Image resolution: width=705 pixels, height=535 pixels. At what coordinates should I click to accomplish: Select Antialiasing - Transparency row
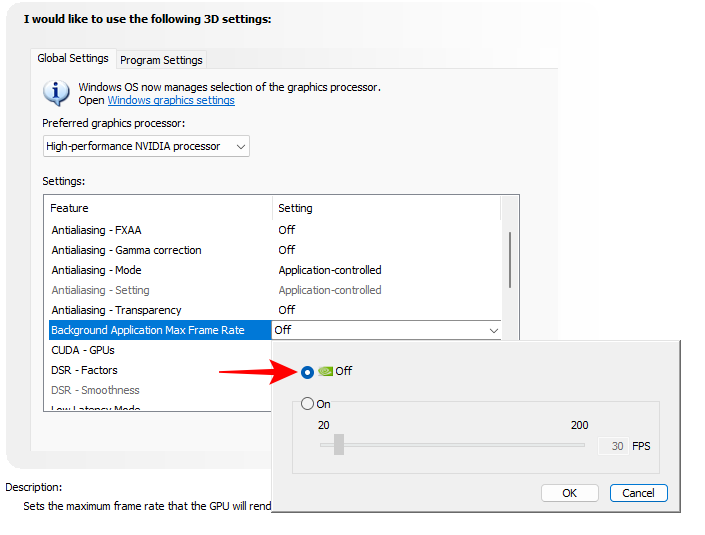pos(116,310)
